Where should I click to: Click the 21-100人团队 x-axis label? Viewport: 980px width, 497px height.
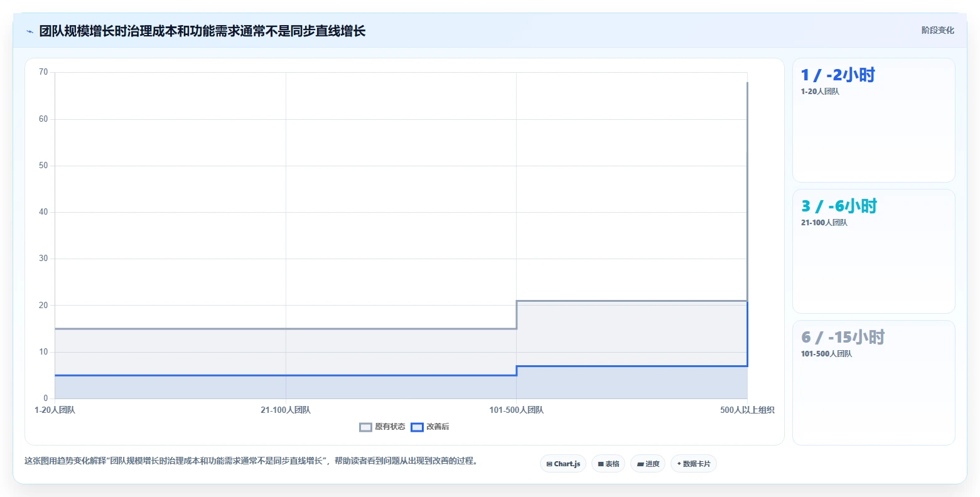point(286,410)
